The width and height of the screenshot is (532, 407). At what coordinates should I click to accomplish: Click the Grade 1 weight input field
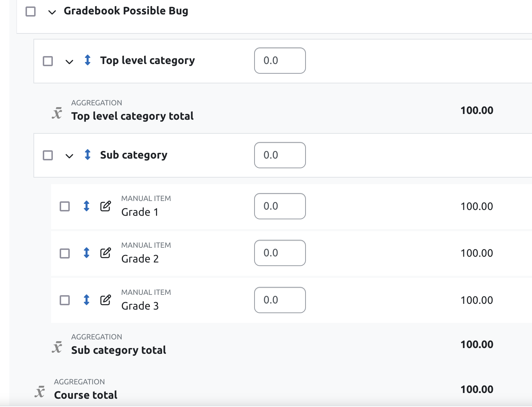click(x=280, y=206)
